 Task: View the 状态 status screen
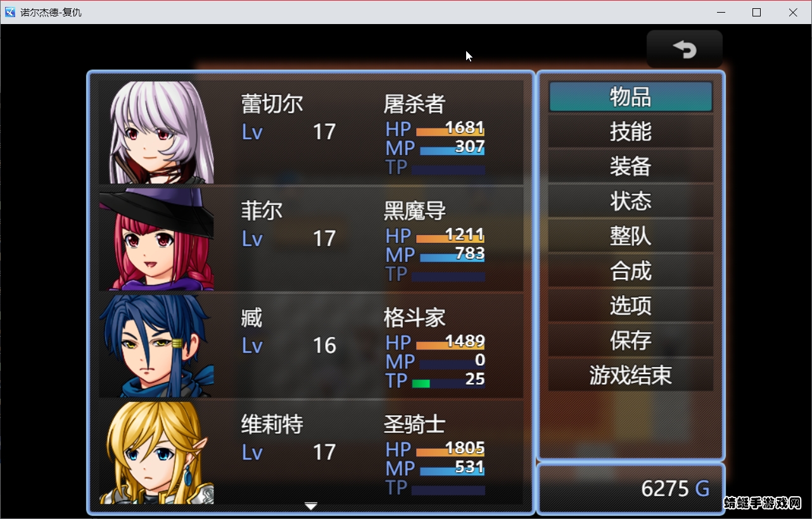(x=630, y=201)
